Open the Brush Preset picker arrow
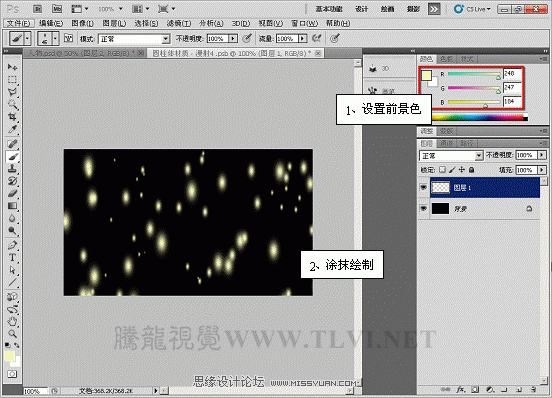 coord(55,38)
